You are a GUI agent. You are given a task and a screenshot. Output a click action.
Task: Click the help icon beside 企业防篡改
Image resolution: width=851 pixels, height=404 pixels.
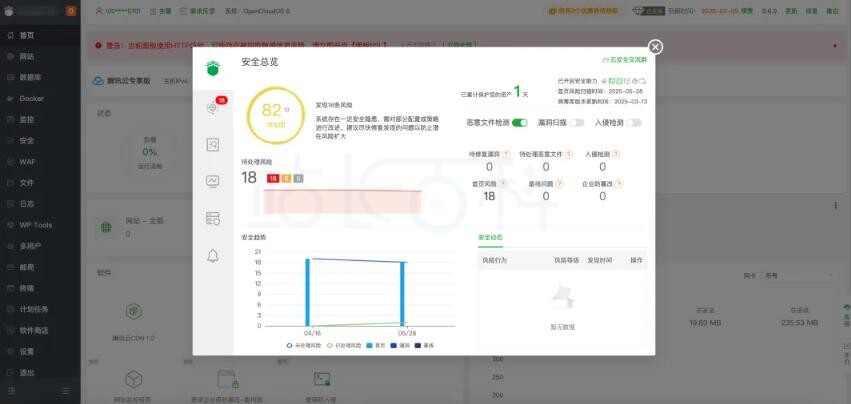tap(619, 184)
